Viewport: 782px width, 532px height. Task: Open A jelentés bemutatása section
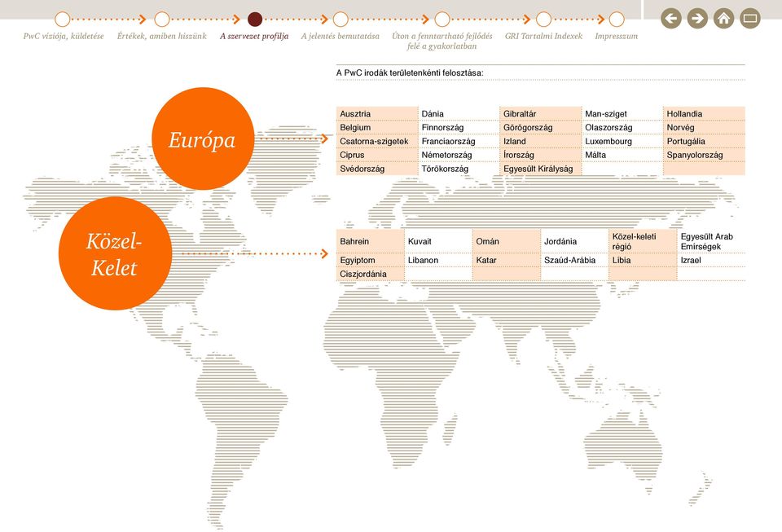[340, 36]
